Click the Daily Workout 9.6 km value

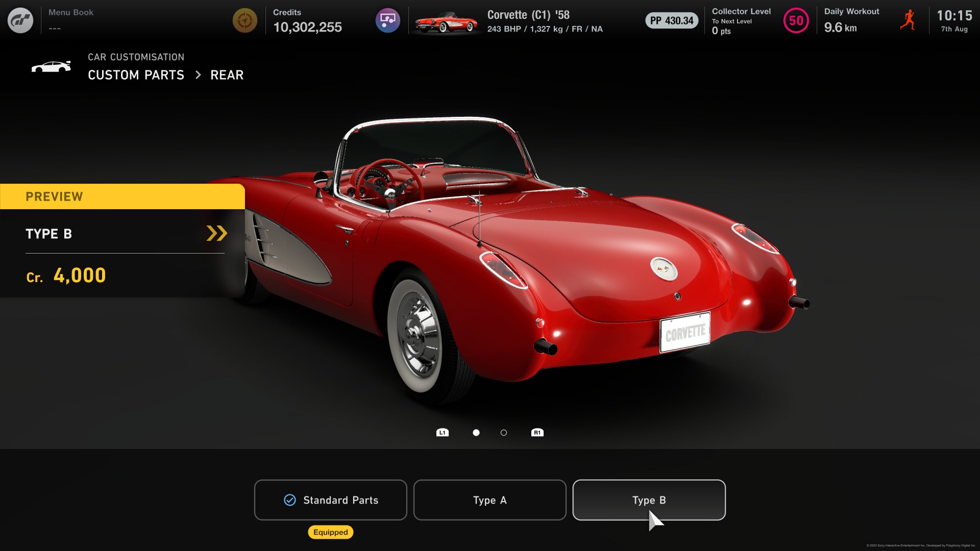click(840, 28)
